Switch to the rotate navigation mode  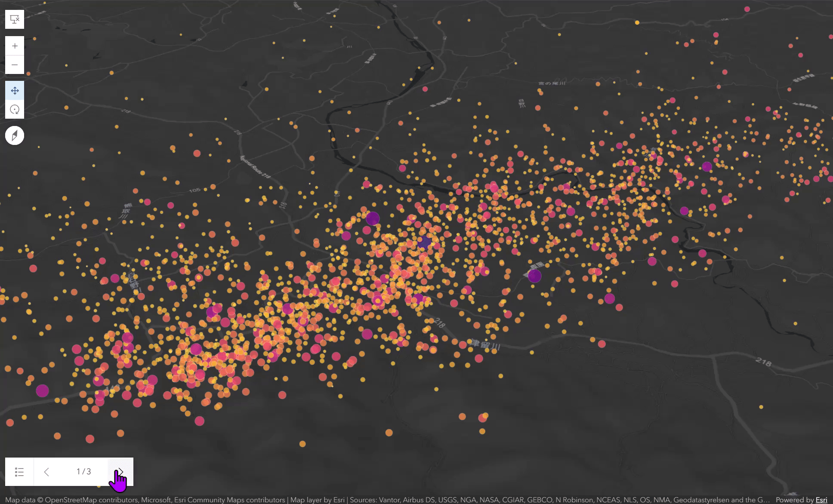[x=15, y=110]
